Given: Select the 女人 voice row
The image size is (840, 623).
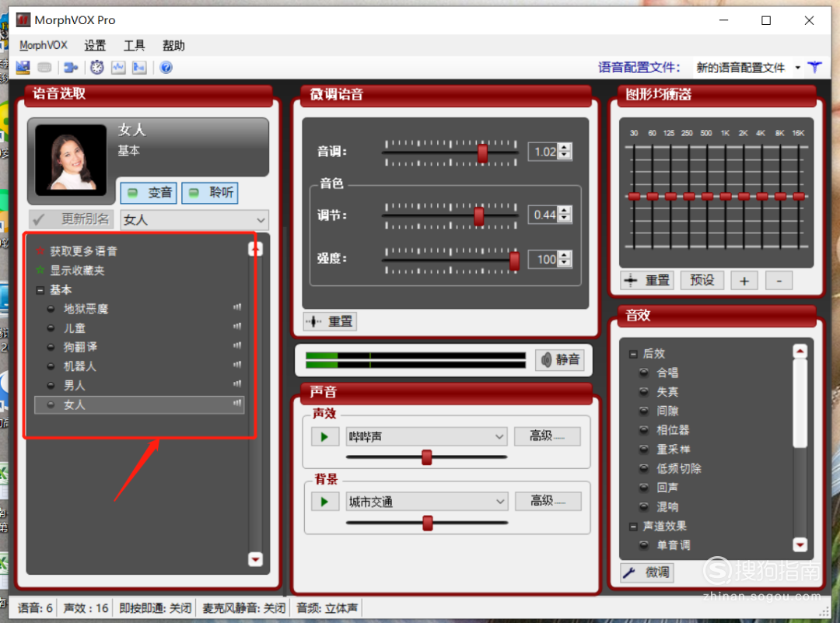Looking at the screenshot, I should pos(139,405).
